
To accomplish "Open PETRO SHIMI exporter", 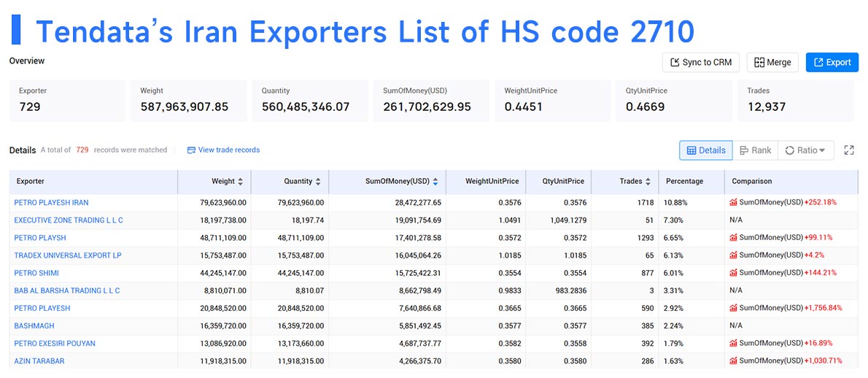I will (x=36, y=274).
